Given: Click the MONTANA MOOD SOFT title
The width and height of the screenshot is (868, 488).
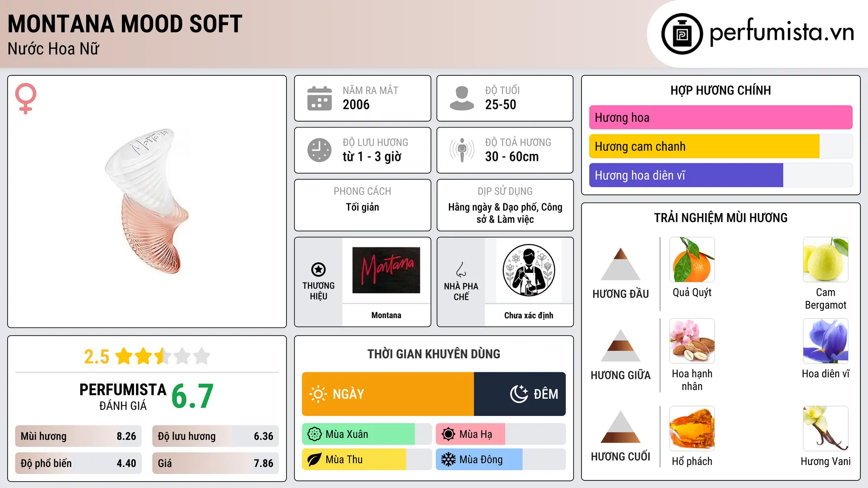Looking at the screenshot, I should pyautogui.click(x=125, y=24).
